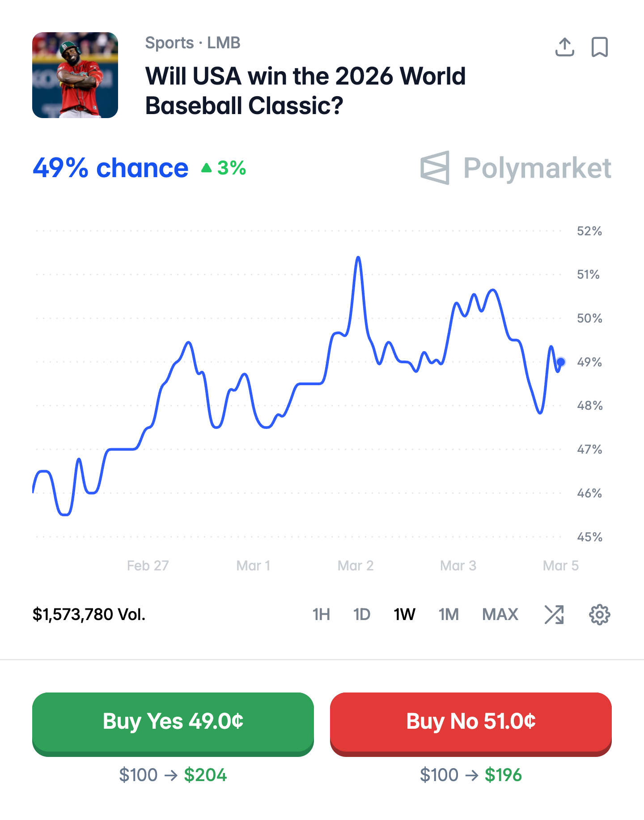Open the LMB category link

(224, 43)
